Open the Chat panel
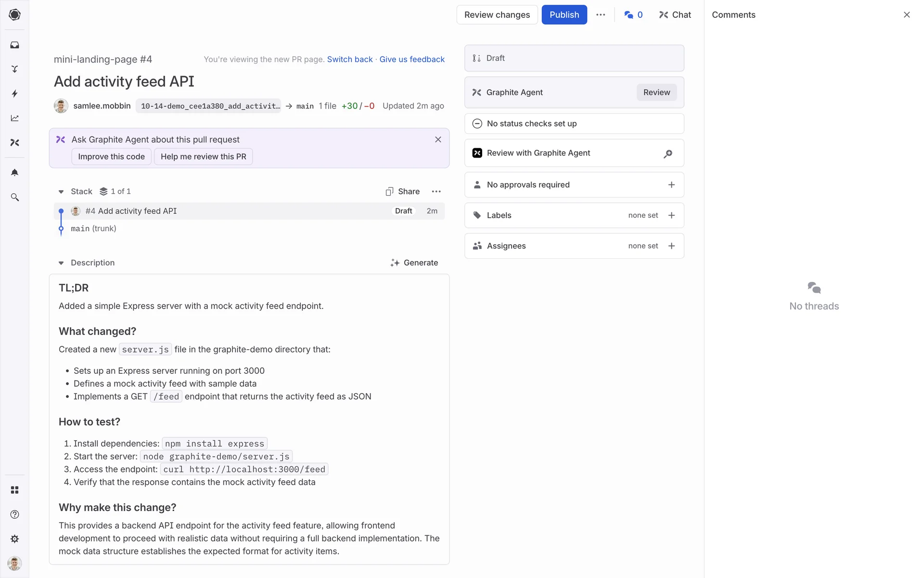 click(675, 15)
